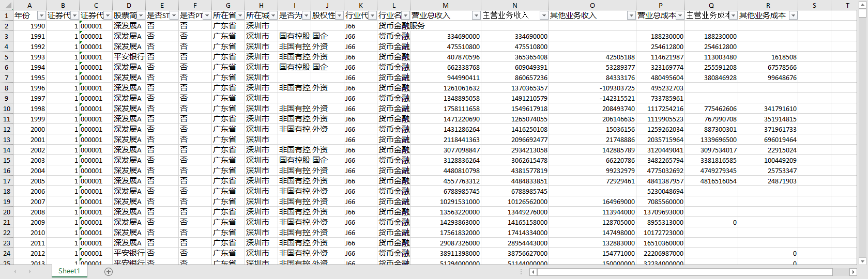Open the 股权性 column filter arrow
The width and height of the screenshot is (868, 279).
click(339, 16)
